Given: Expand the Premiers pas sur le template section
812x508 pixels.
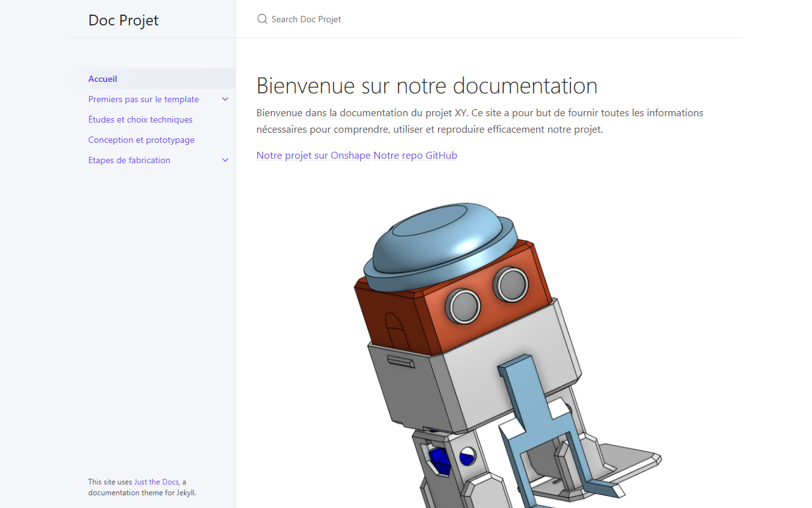Looking at the screenshot, I should (x=225, y=99).
